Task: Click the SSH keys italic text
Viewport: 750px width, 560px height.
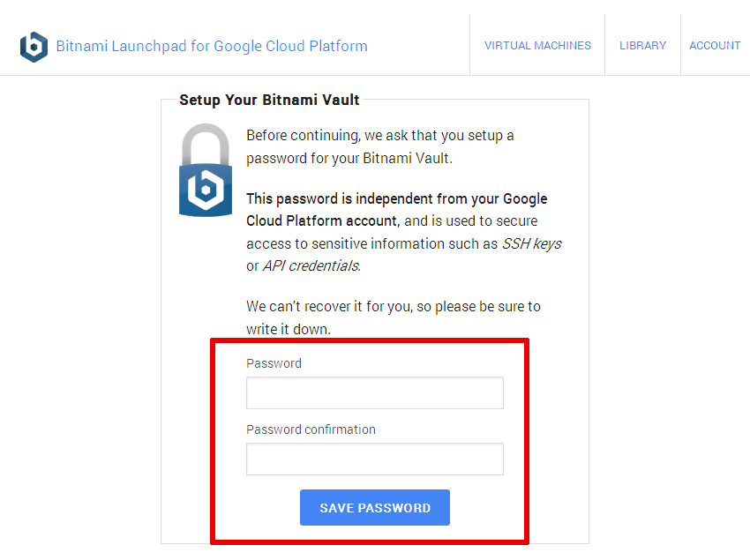Action: pos(531,244)
